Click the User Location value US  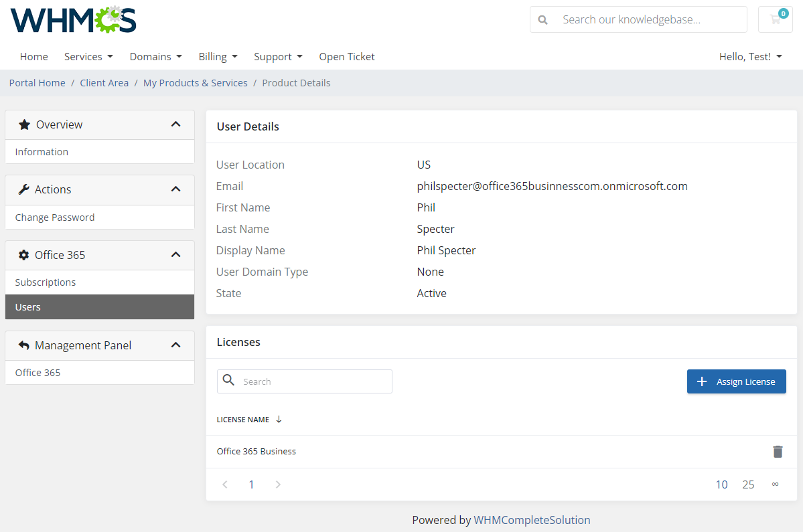pos(423,165)
